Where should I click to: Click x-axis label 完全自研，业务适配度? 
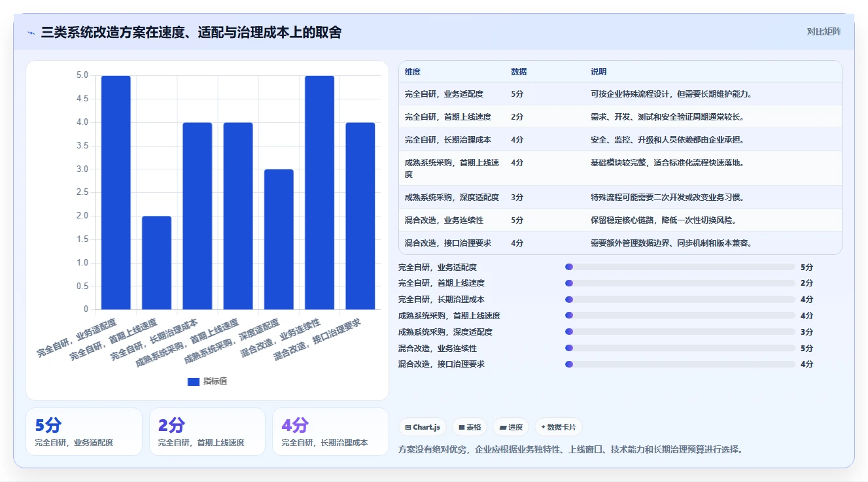(x=77, y=338)
